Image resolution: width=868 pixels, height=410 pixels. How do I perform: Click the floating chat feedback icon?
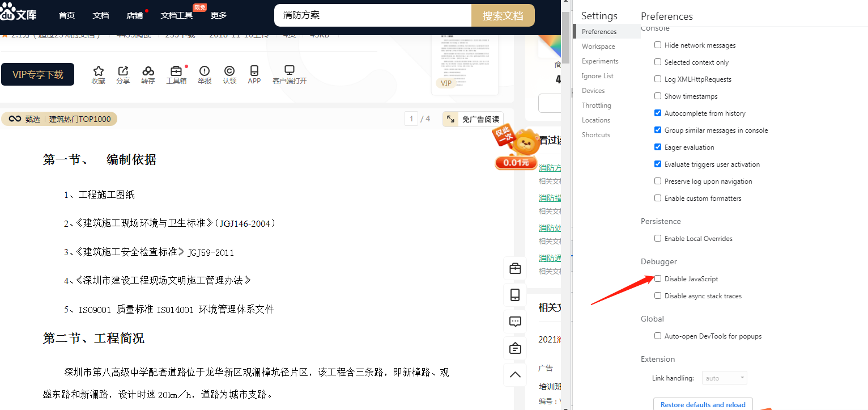pyautogui.click(x=515, y=322)
